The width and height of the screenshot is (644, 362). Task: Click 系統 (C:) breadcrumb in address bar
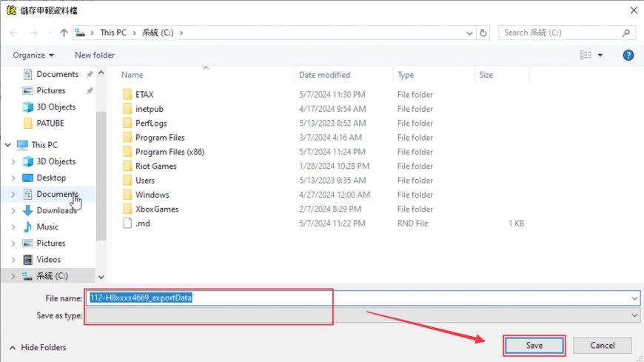(158, 33)
